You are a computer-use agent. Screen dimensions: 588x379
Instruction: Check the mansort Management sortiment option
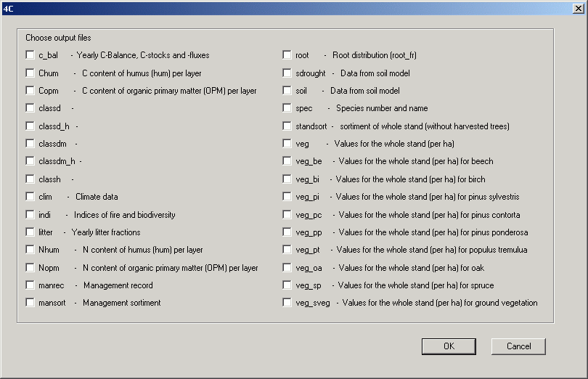coord(30,303)
